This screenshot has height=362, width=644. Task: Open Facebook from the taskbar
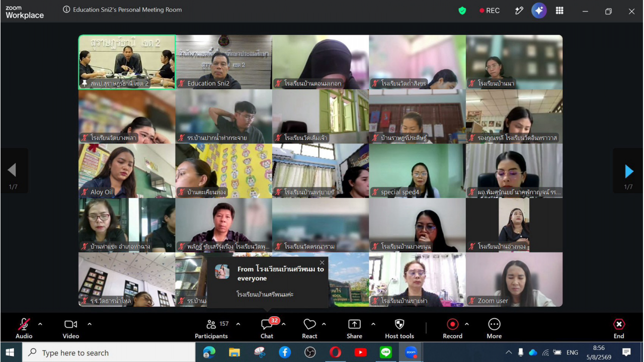point(285,352)
